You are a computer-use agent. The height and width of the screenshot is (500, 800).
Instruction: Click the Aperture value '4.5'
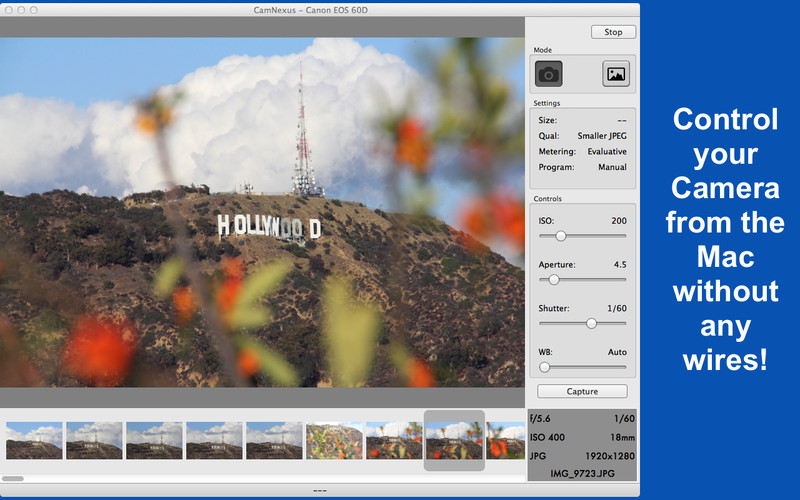click(620, 265)
